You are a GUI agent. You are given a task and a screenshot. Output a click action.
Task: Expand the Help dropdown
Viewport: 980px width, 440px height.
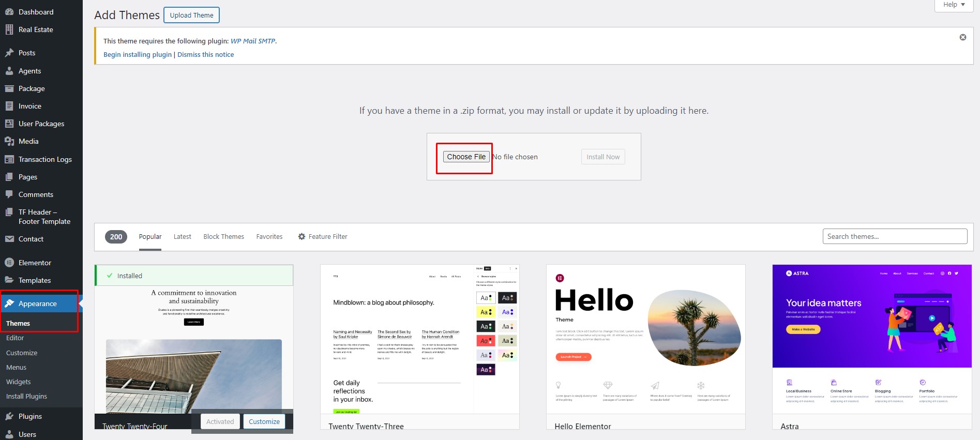[x=954, y=5]
